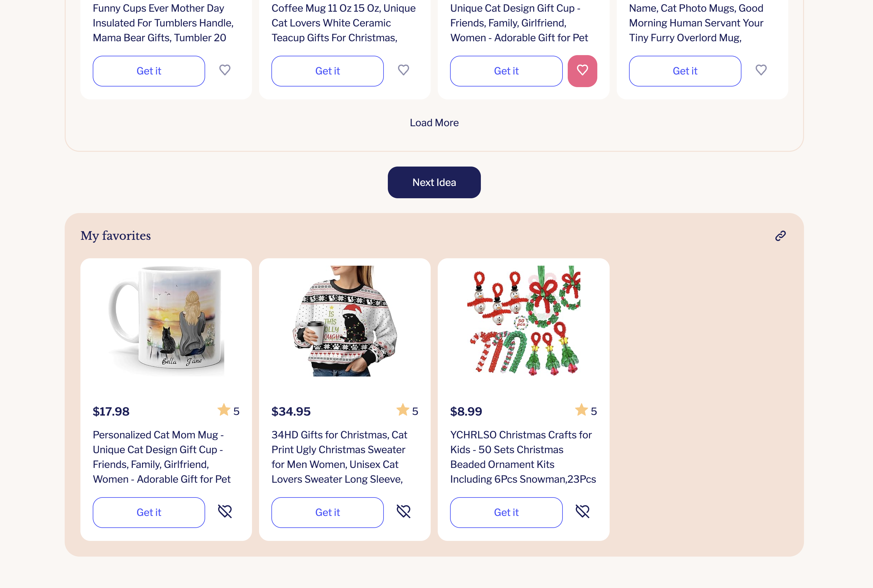The image size is (873, 588).
Task: Unfavorite the pink-highlighted Unique Cat Design cup
Action: (582, 71)
